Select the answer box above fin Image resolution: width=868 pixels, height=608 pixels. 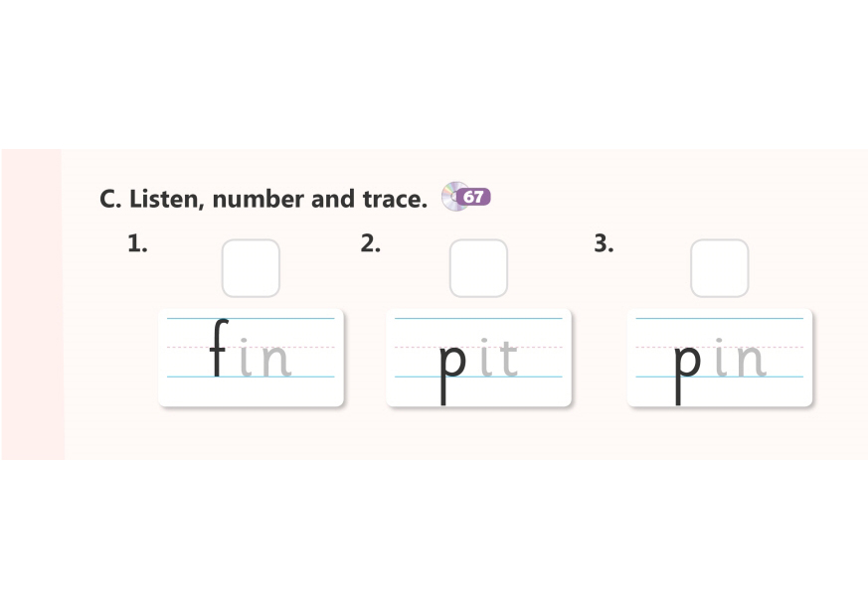pos(251,268)
